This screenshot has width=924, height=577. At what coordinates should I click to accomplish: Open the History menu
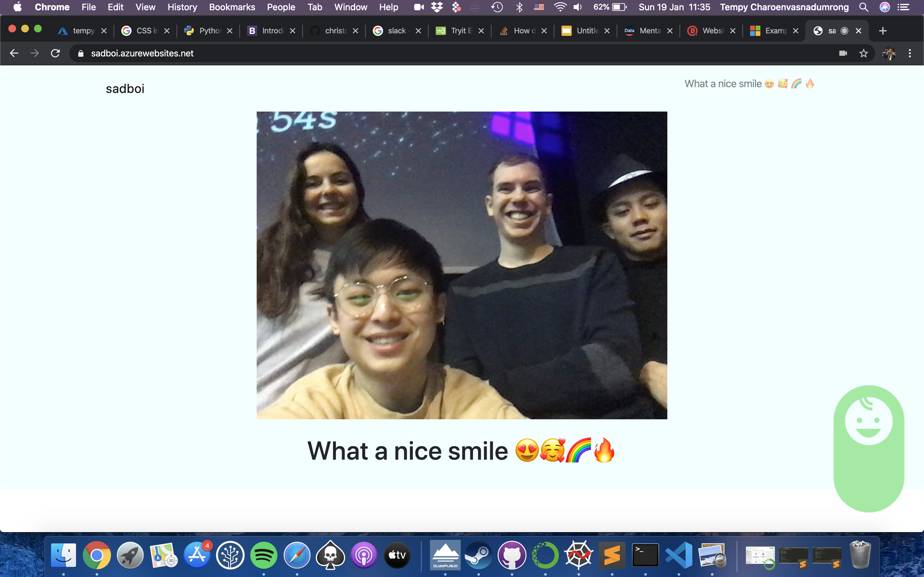[182, 7]
